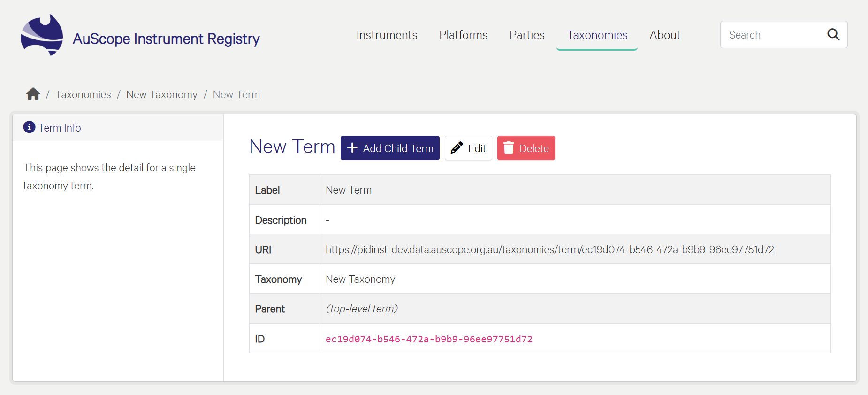Click the (top-level term) parent value
This screenshot has width=868, height=395.
tap(362, 309)
